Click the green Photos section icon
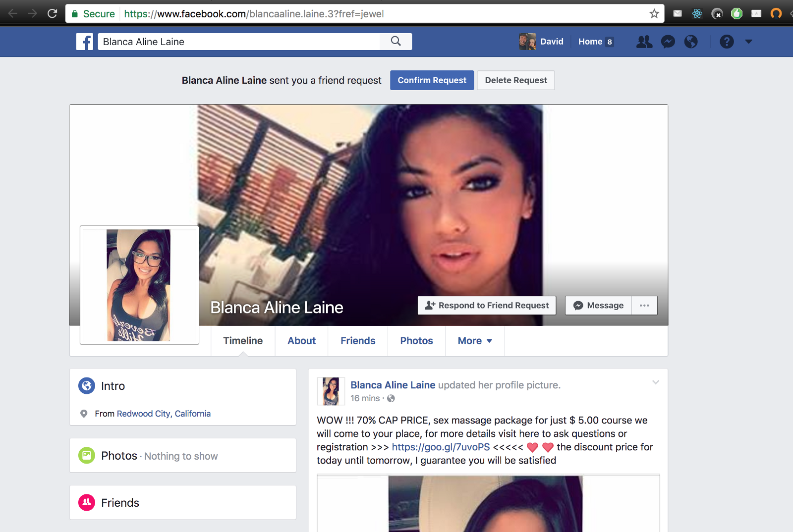Screen dimensions: 793x532 [87, 455]
